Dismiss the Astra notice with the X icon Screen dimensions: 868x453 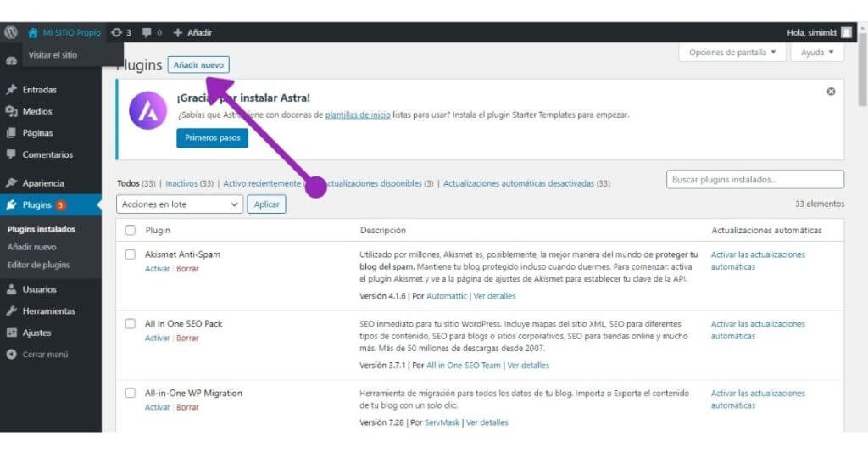pyautogui.click(x=831, y=92)
